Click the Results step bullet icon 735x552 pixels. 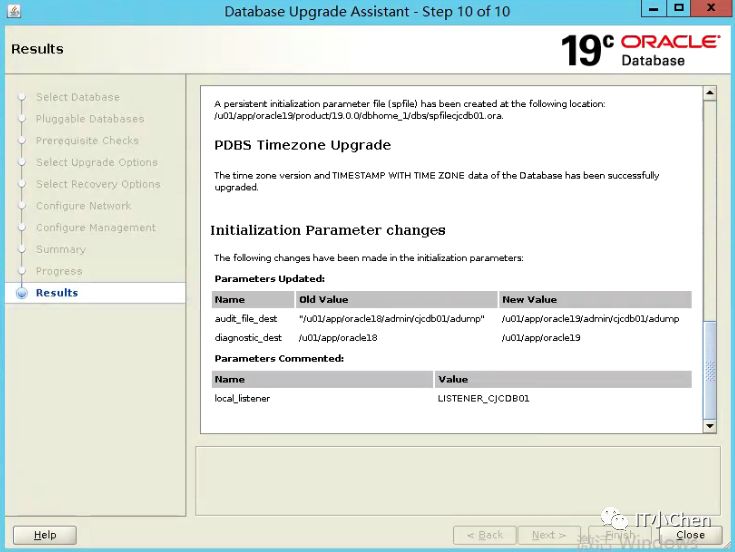(x=22, y=293)
